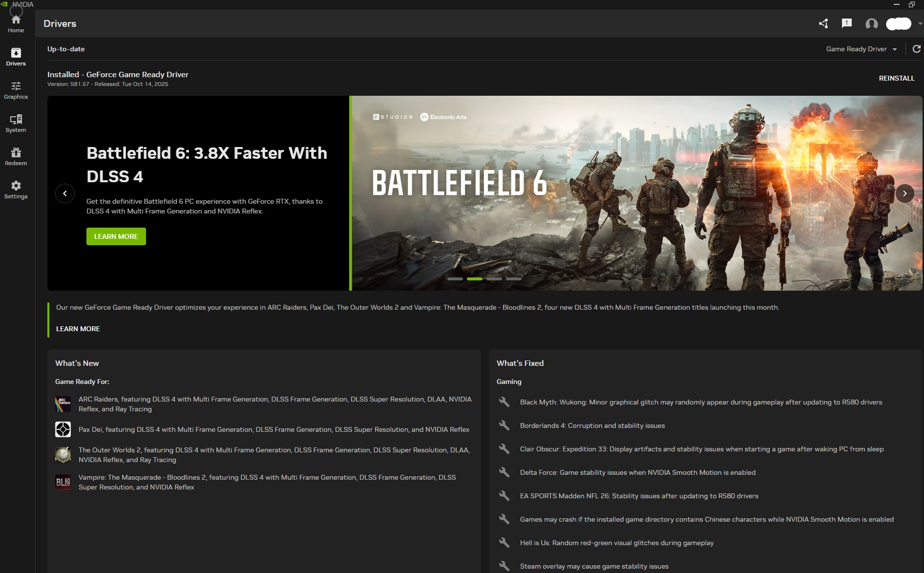Screen dimensions: 924x573
Task: Restore down the NVIDIA window
Action: [911, 4]
